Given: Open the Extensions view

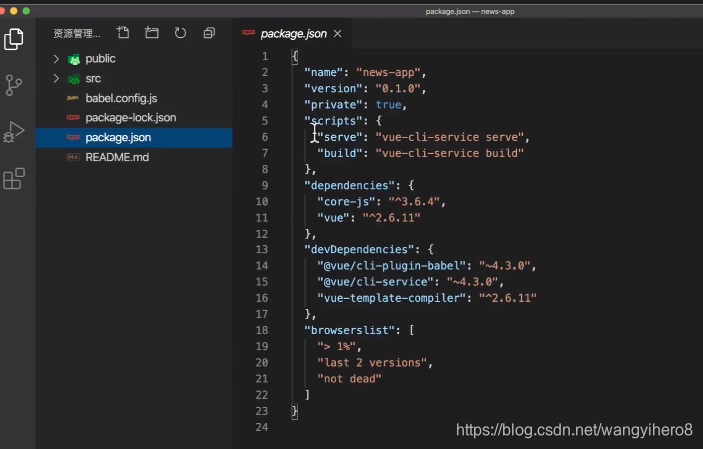Looking at the screenshot, I should point(13,179).
